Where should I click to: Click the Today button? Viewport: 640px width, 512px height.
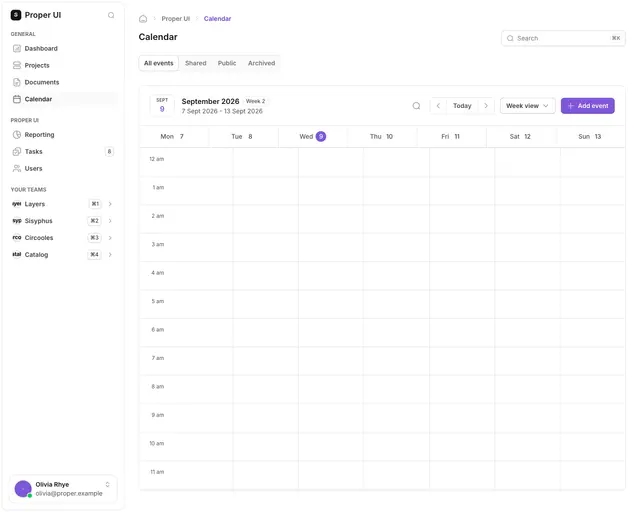[x=462, y=106]
